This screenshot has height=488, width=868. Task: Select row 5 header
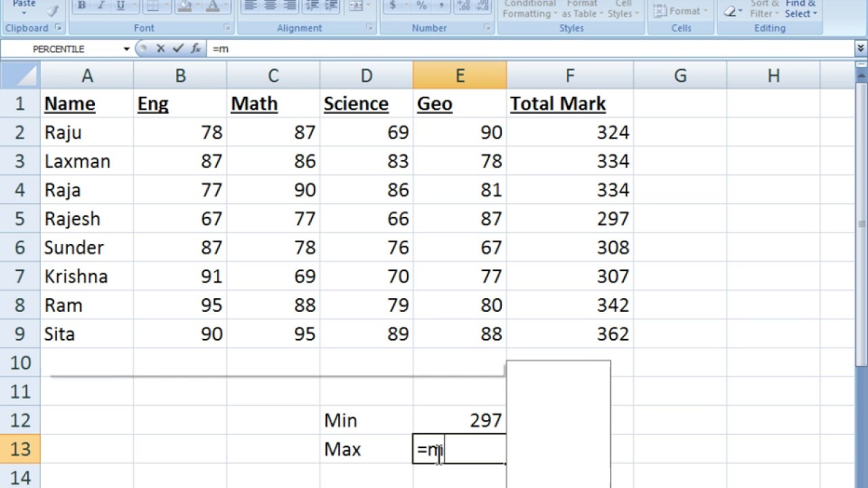coord(20,219)
